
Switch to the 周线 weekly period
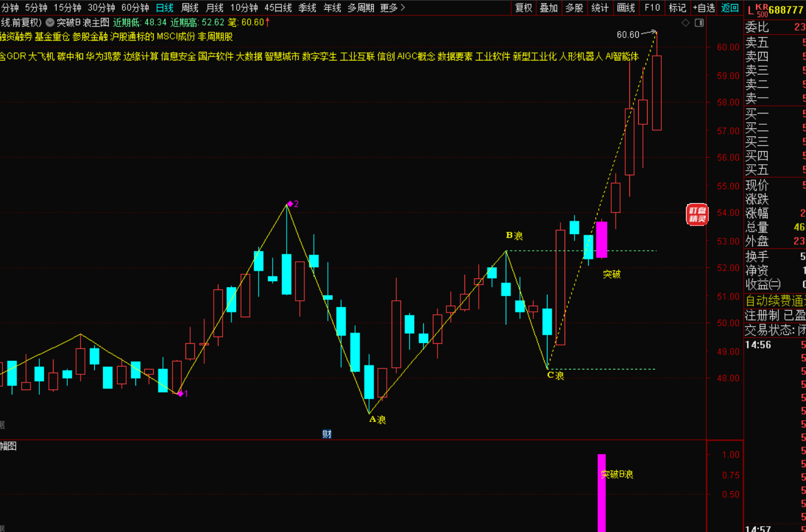(190, 8)
